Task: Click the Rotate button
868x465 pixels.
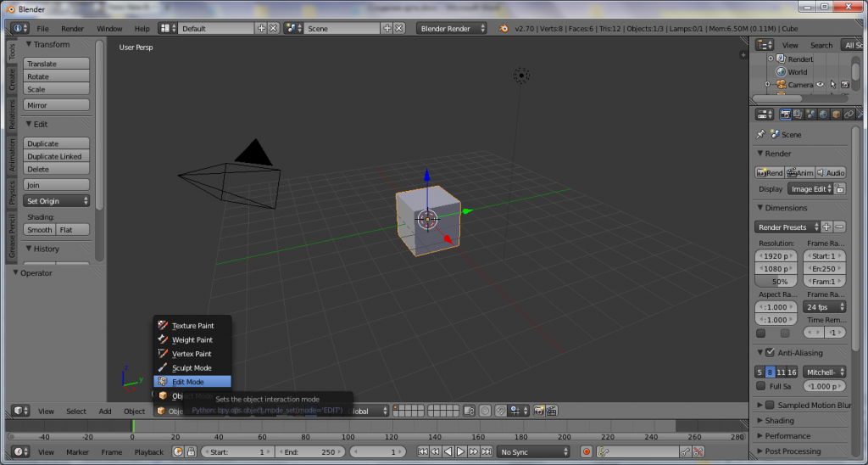Action: [x=57, y=76]
